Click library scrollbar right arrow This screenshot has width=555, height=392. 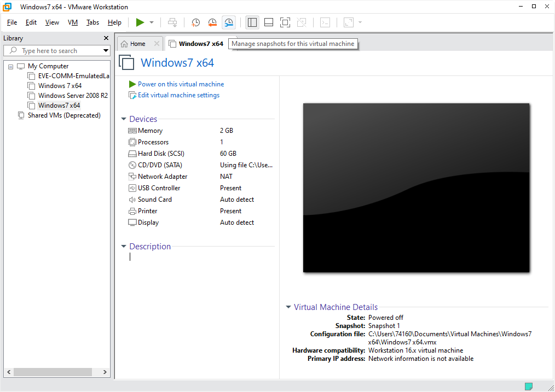click(105, 372)
